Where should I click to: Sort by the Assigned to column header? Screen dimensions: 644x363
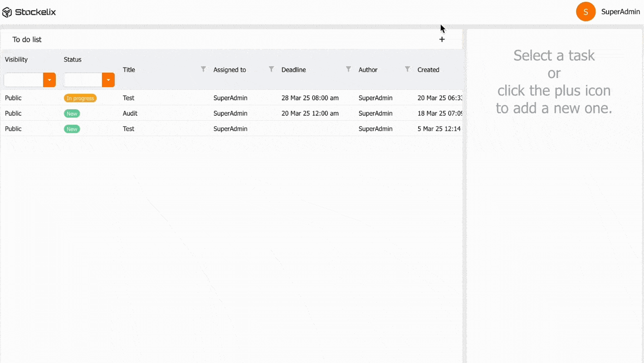point(229,70)
